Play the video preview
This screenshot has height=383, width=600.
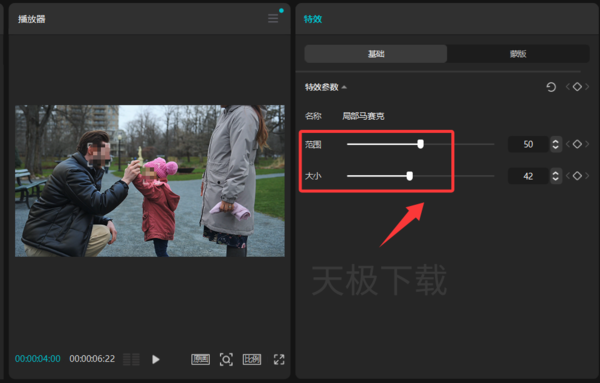(155, 359)
